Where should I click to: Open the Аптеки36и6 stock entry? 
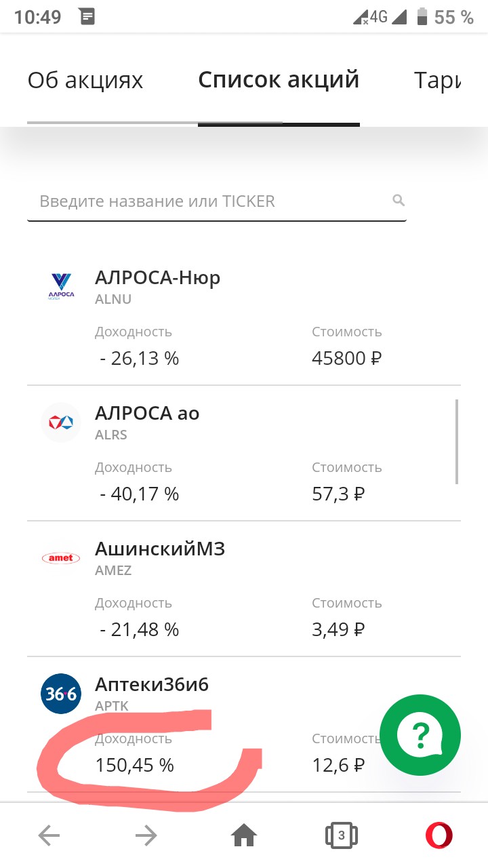coord(152,684)
